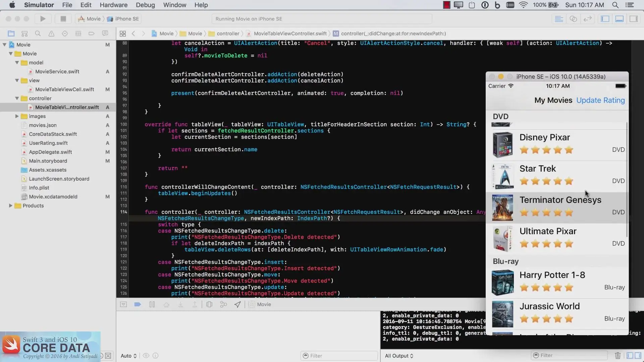This screenshot has width=644, height=362.
Task: Click the related items grid icon in jump bar
Action: tap(123, 34)
